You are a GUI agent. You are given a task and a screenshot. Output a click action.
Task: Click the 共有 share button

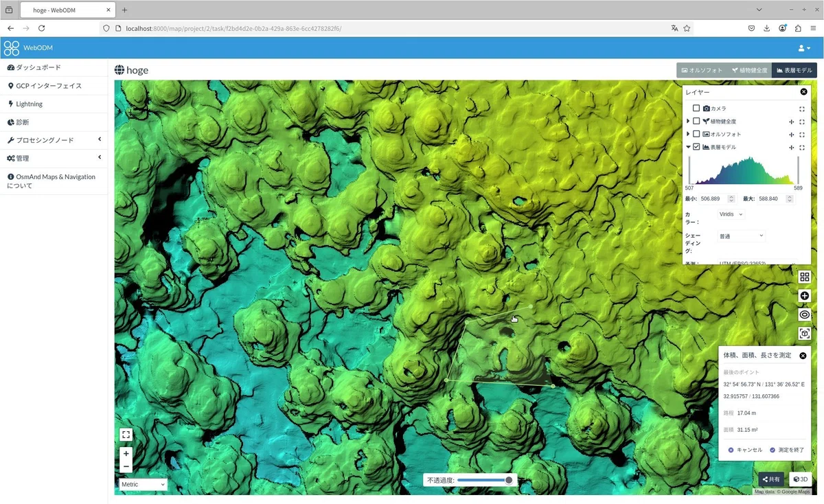point(772,479)
